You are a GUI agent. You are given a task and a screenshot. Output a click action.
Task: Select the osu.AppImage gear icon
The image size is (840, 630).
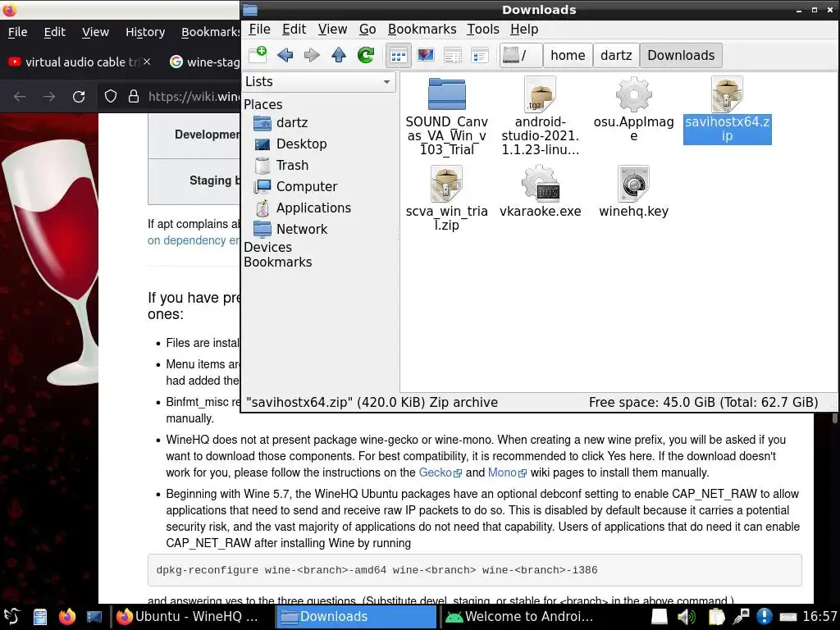[634, 94]
